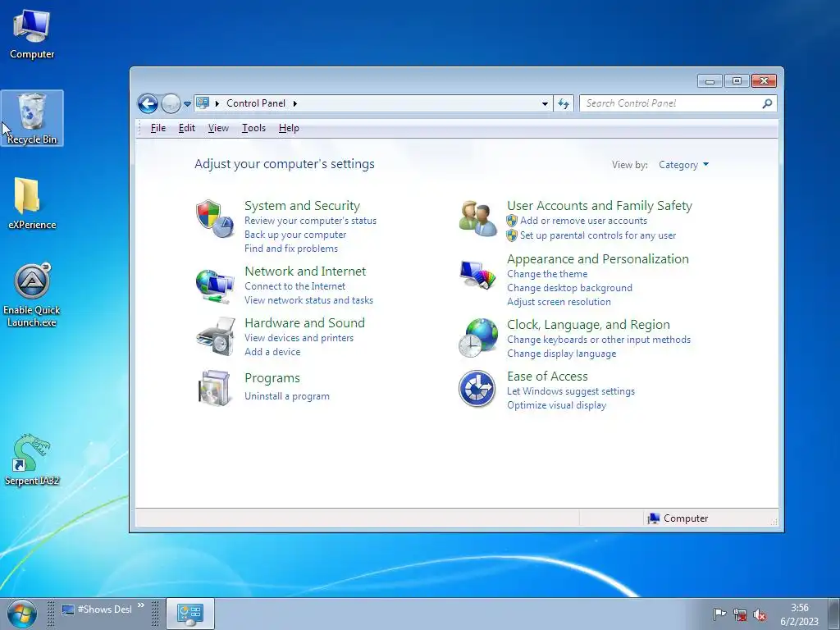Expand the address bar history dropdown
840x630 pixels.
(545, 103)
